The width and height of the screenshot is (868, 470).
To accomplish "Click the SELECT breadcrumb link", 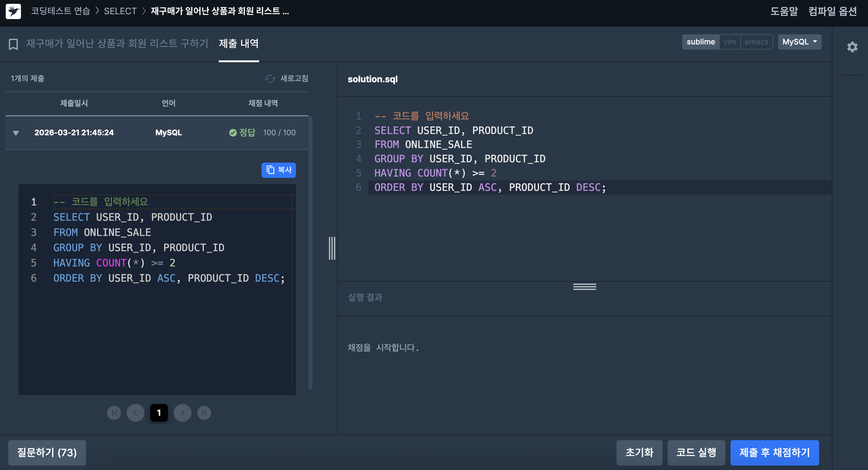I will (120, 11).
